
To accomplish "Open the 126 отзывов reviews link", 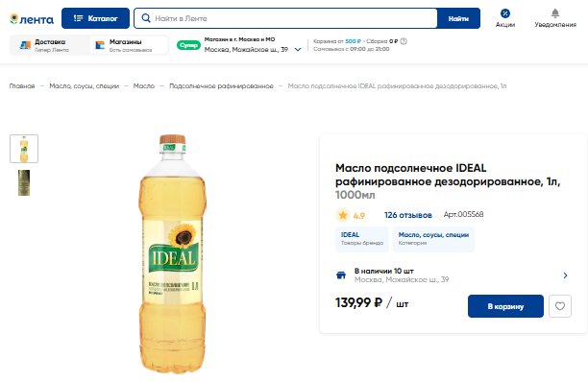I will (x=408, y=215).
